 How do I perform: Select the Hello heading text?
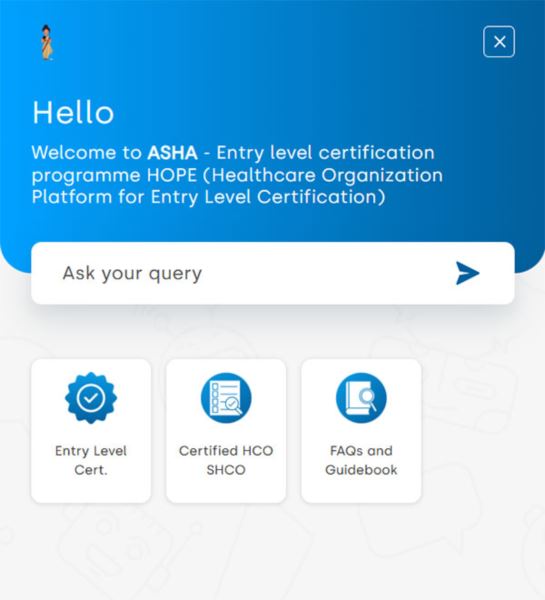(x=73, y=112)
